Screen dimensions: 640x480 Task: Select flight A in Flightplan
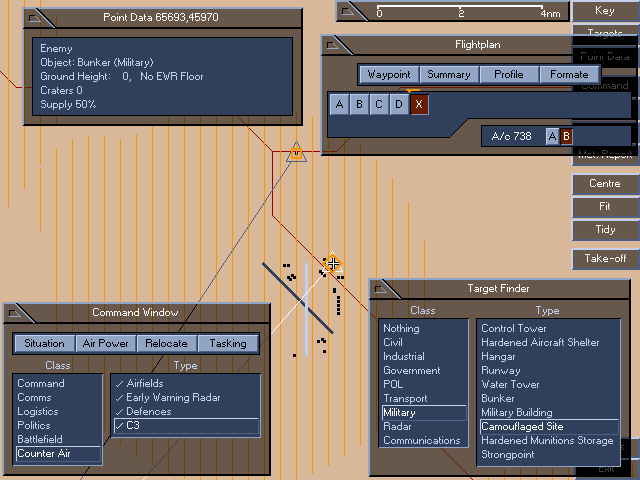point(339,104)
